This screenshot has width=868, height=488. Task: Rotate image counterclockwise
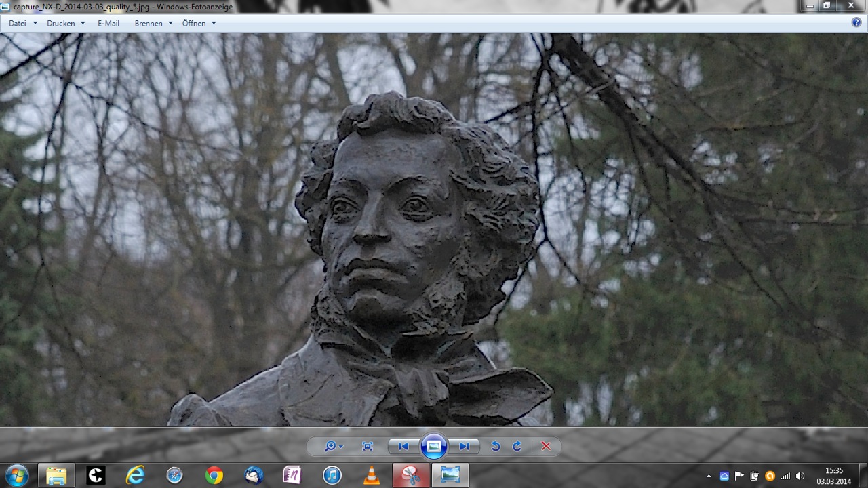(496, 446)
